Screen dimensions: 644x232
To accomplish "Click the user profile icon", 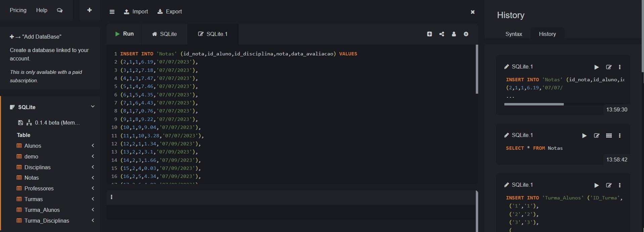I will (x=454, y=34).
